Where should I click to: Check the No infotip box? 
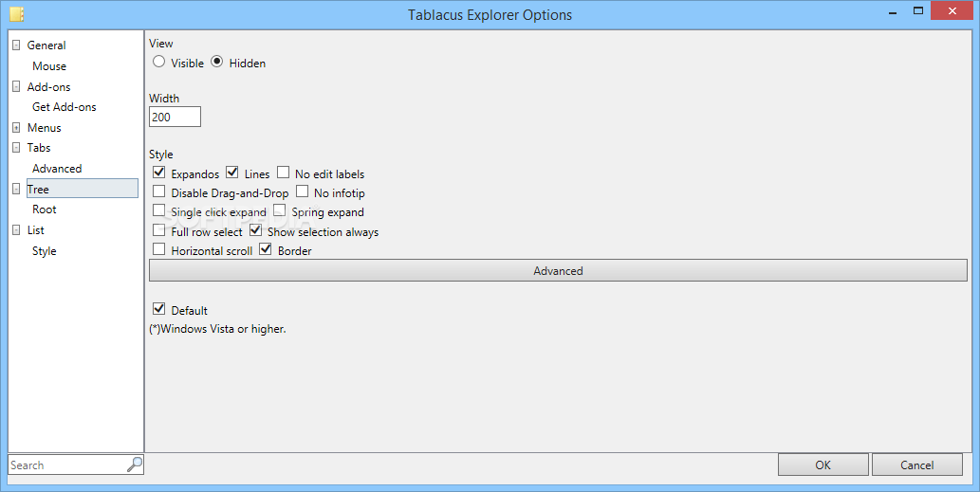(x=302, y=191)
